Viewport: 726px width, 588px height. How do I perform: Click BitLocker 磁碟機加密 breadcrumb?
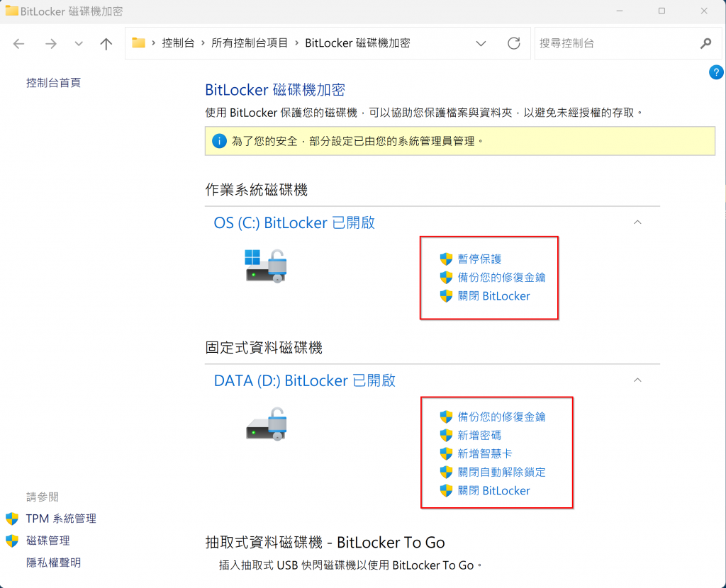pyautogui.click(x=357, y=43)
